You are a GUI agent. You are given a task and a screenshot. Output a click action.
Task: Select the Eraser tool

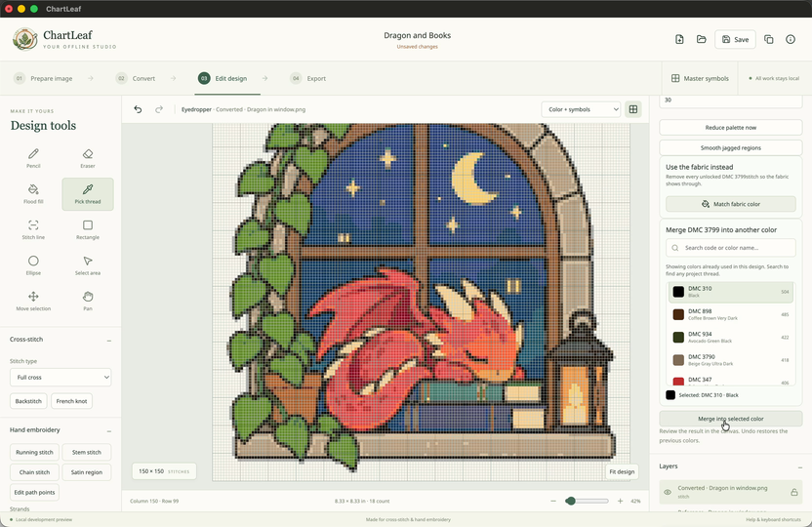coord(88,158)
